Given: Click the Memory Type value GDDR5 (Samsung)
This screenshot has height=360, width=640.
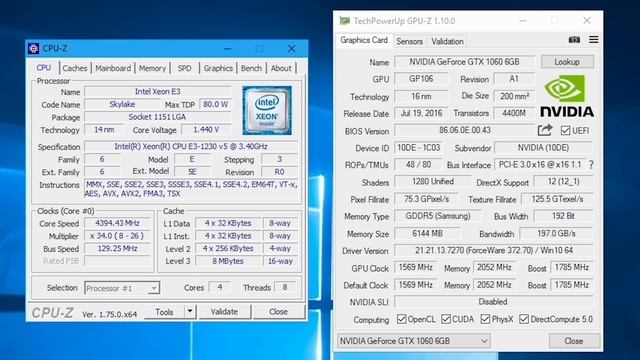Looking at the screenshot, I should pyautogui.click(x=438, y=216).
